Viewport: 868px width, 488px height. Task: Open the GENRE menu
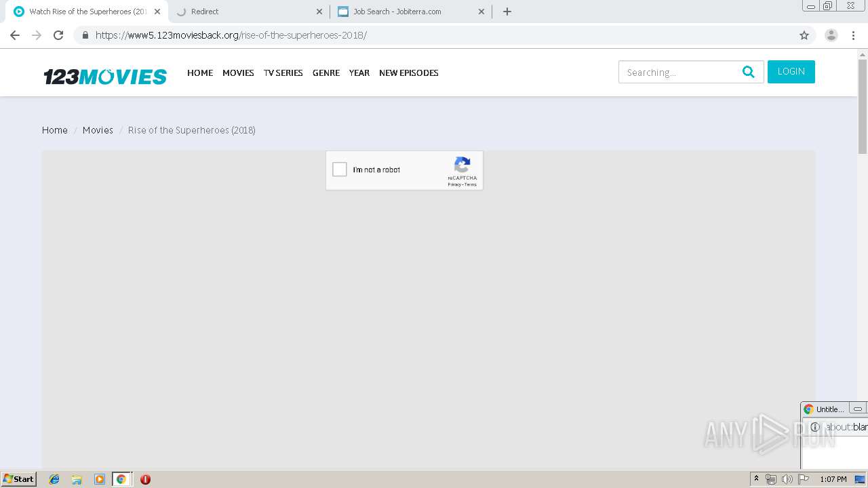coord(326,73)
